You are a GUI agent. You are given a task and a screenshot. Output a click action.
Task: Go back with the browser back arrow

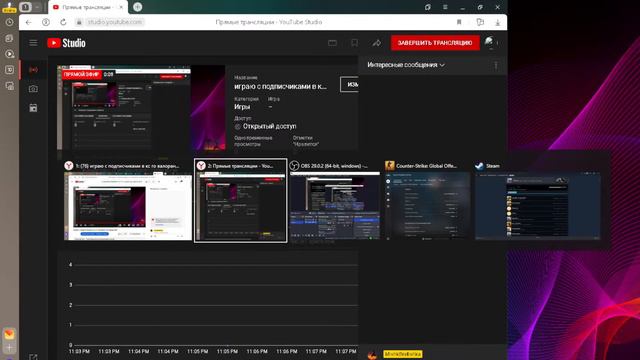click(x=28, y=22)
